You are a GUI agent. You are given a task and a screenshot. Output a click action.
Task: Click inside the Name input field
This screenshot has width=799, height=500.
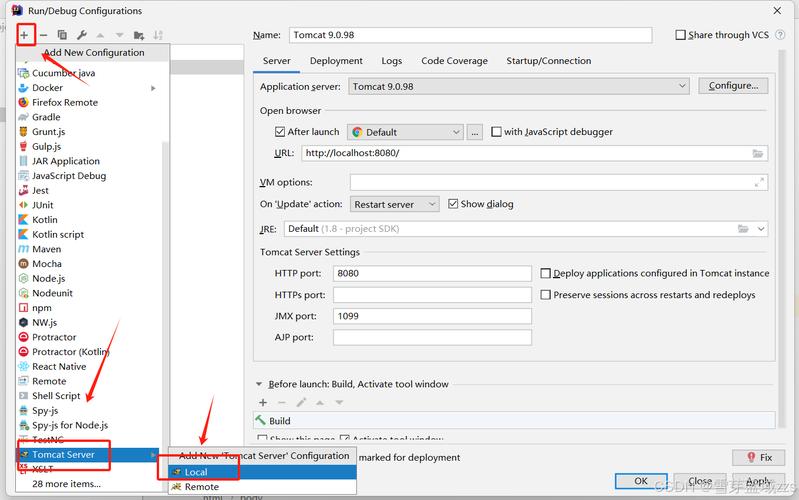point(470,35)
